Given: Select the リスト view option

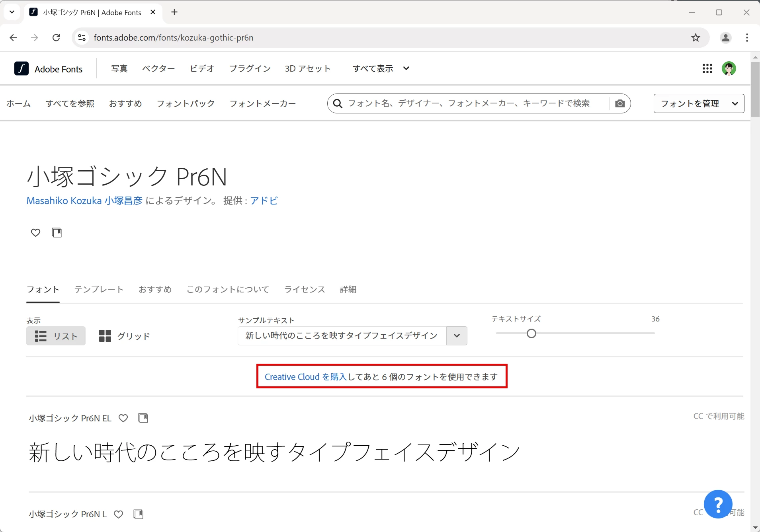Looking at the screenshot, I should (56, 336).
